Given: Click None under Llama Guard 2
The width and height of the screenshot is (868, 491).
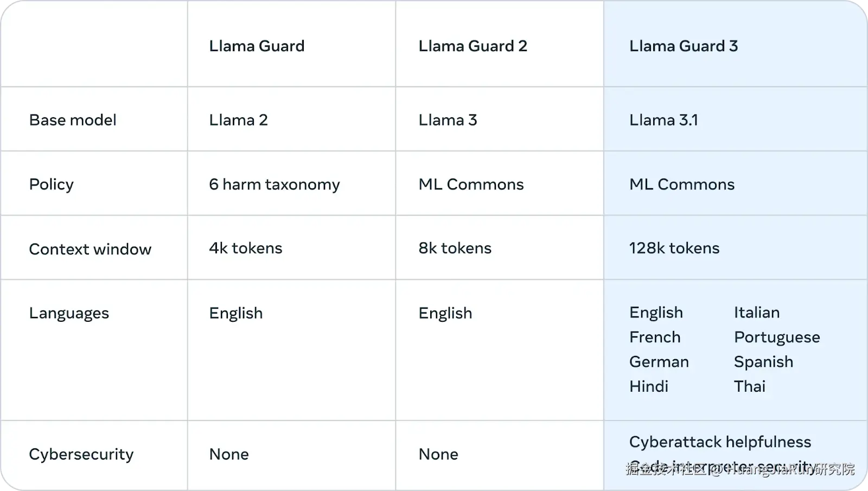Looking at the screenshot, I should (x=438, y=454).
